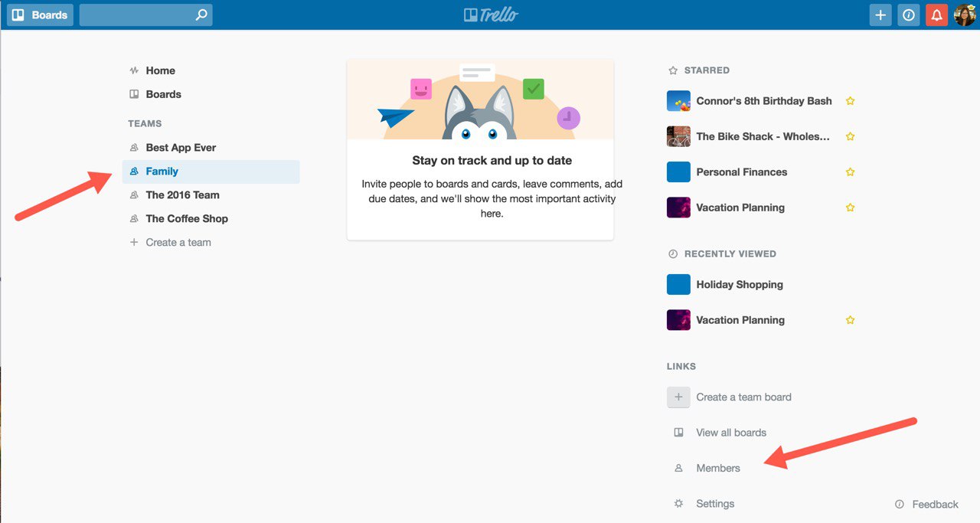Click the star icon beside STARRED heading

tap(673, 70)
